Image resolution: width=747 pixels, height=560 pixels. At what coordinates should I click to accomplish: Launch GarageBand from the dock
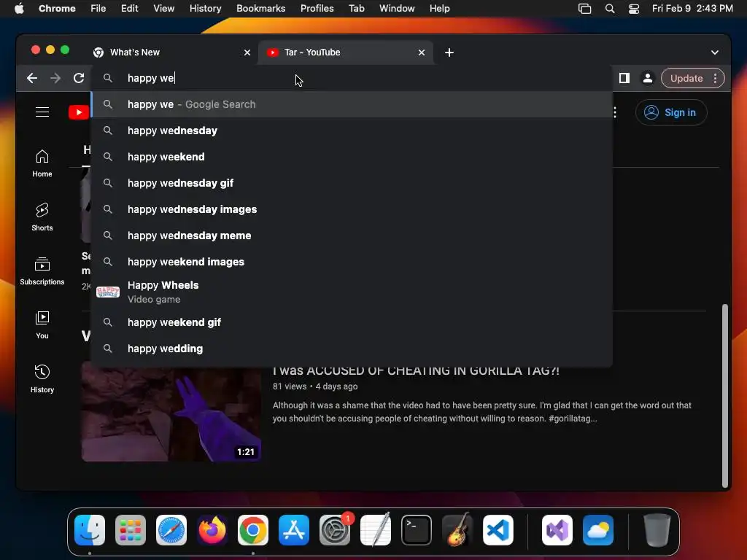[x=457, y=530]
